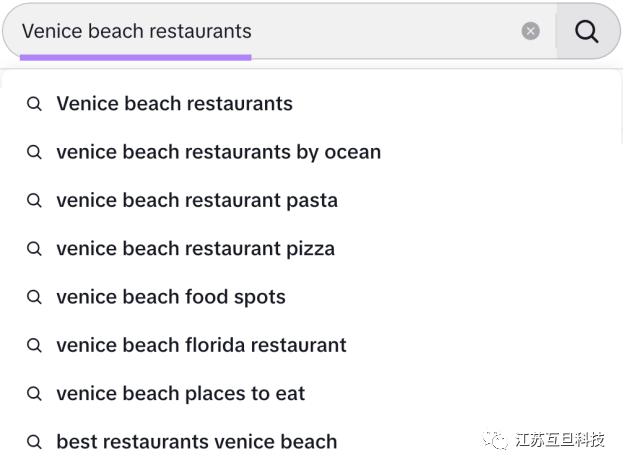Select 'venice beach places to eat' suggestion
Screen dimensions: 624x467
coord(181,393)
